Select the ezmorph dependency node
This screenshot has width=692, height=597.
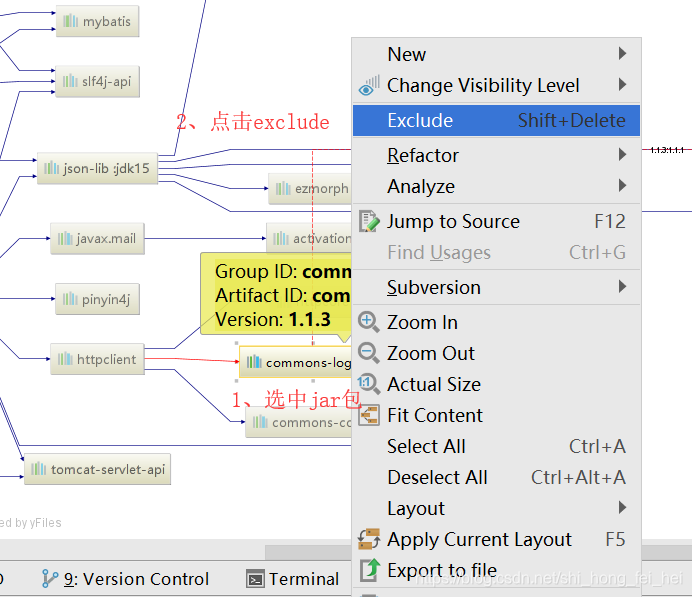310,188
